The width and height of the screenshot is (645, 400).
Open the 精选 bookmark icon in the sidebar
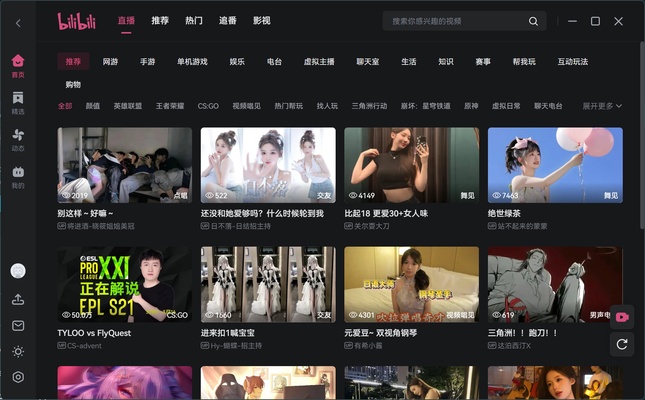click(x=18, y=103)
